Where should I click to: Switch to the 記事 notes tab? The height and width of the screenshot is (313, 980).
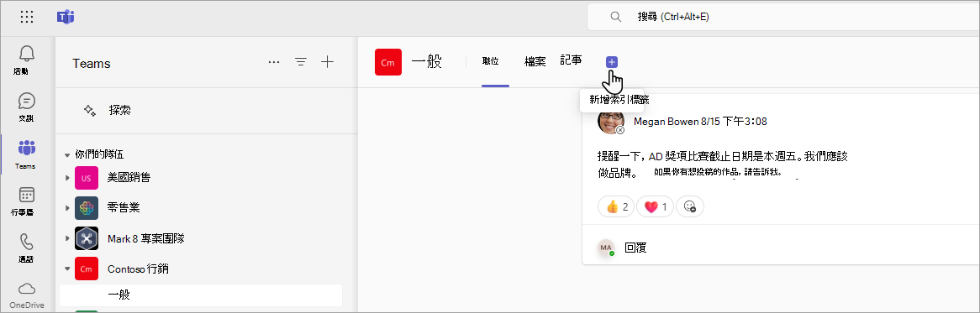click(572, 60)
